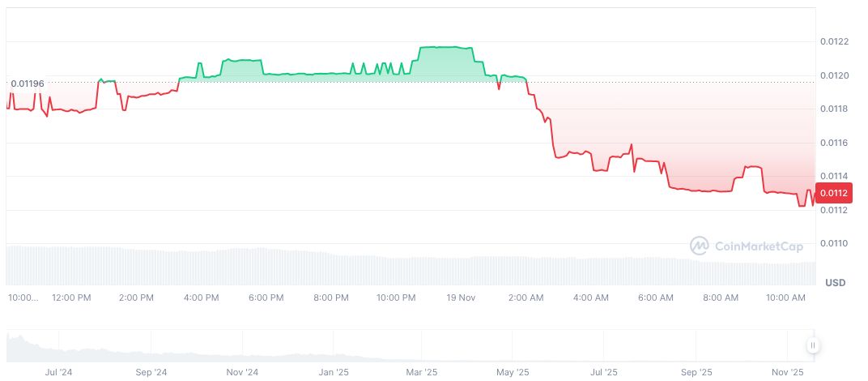Click the red 0.0112 current price tag
868x381 pixels.
pyautogui.click(x=833, y=193)
